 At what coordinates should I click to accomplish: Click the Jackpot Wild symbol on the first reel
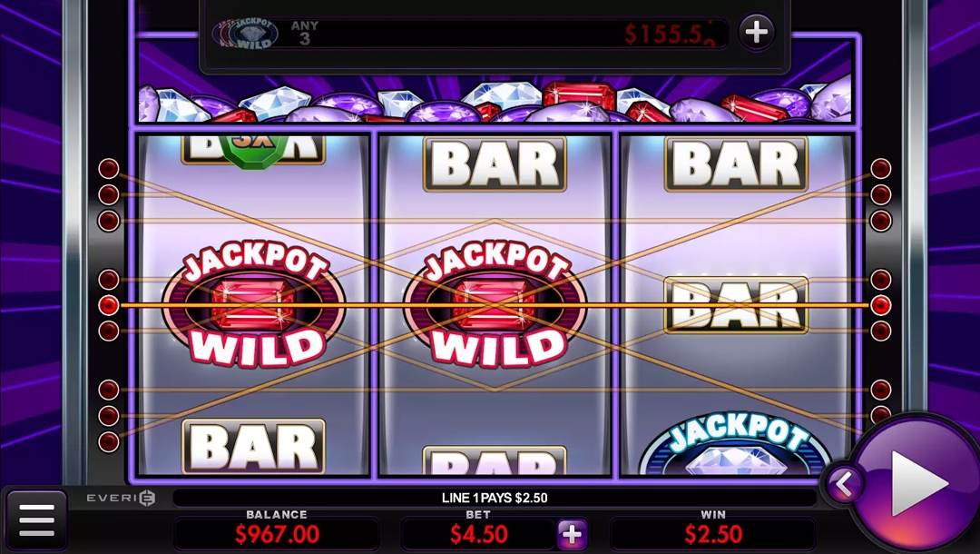[254, 304]
